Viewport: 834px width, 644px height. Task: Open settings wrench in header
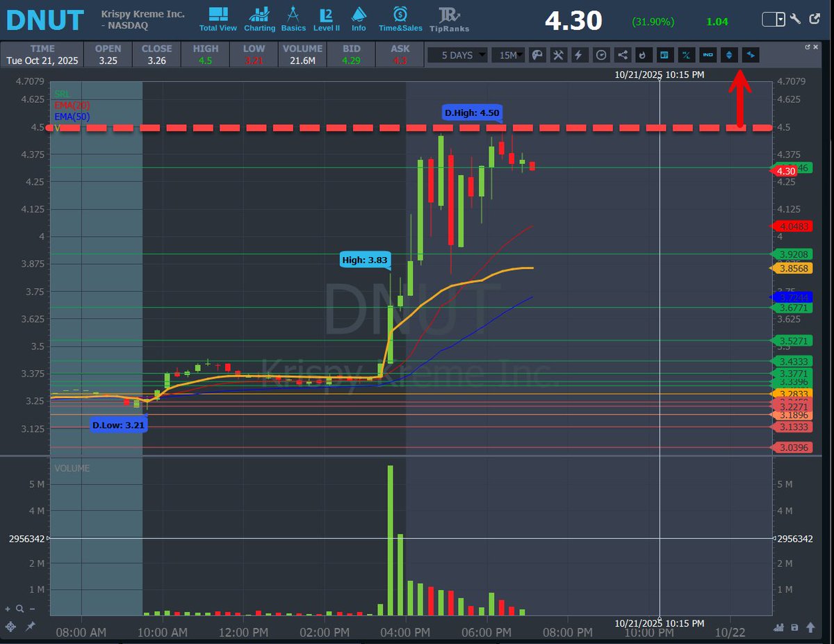click(x=796, y=20)
